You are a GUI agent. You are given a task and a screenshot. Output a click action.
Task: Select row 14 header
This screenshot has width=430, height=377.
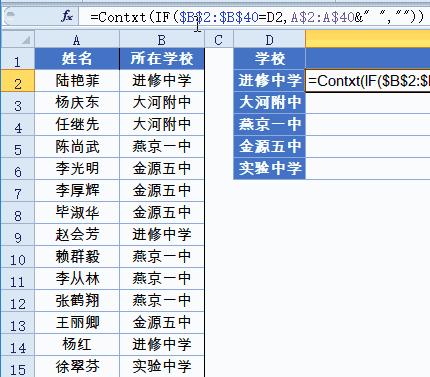click(x=17, y=345)
